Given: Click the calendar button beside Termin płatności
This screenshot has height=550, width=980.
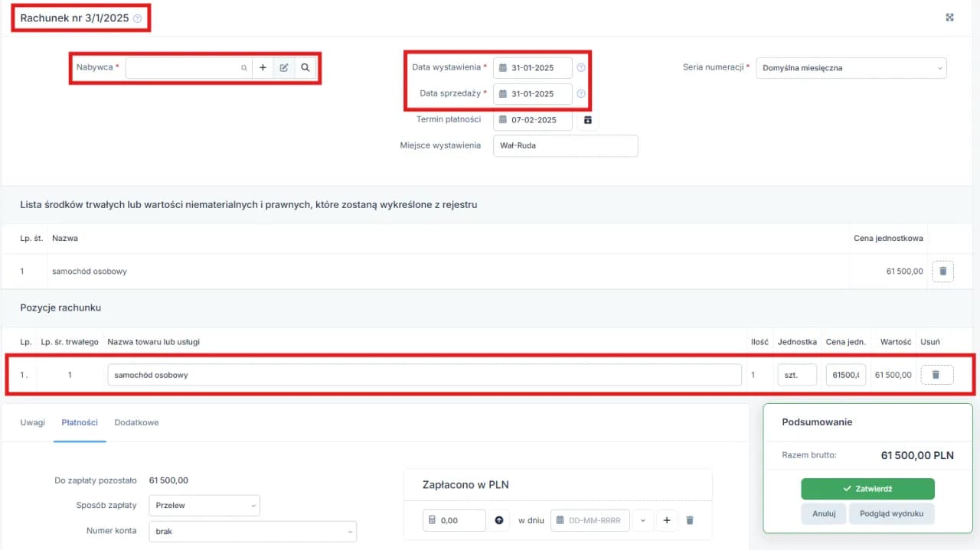Looking at the screenshot, I should [x=588, y=120].
